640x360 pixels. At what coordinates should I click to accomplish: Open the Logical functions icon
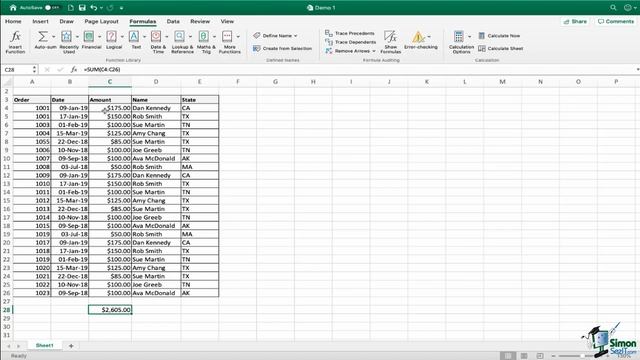pyautogui.click(x=111, y=37)
